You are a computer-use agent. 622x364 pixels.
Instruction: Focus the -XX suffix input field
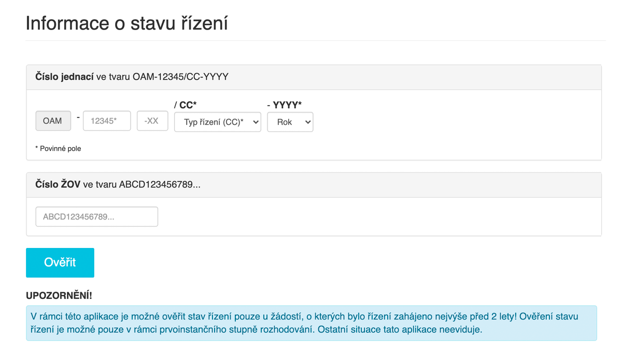coord(152,121)
